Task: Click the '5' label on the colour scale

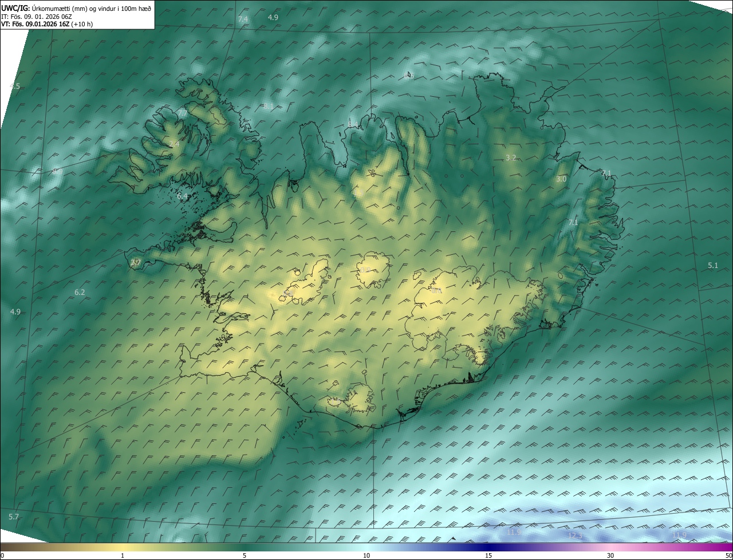Action: (x=245, y=555)
